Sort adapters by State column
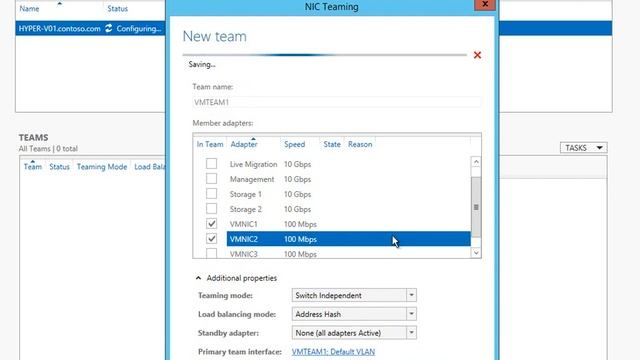The image size is (640, 360). [332, 144]
